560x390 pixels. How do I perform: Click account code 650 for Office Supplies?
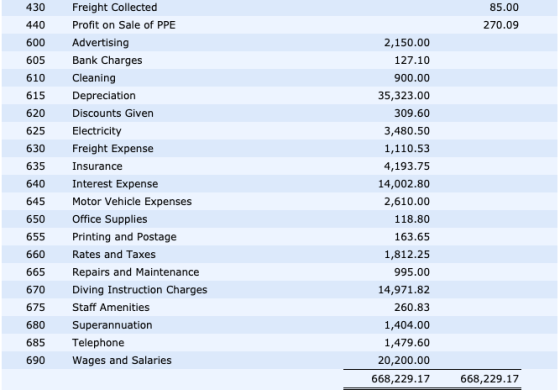[x=35, y=219]
